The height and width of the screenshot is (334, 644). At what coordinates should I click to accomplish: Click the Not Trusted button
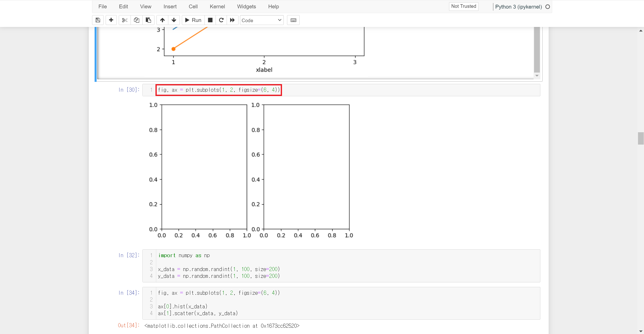coord(463,6)
